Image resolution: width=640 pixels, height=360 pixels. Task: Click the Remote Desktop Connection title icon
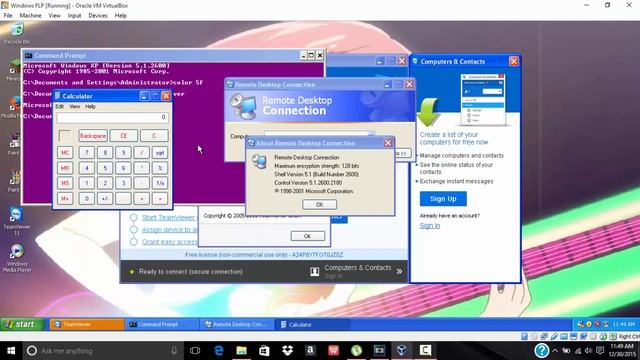230,84
